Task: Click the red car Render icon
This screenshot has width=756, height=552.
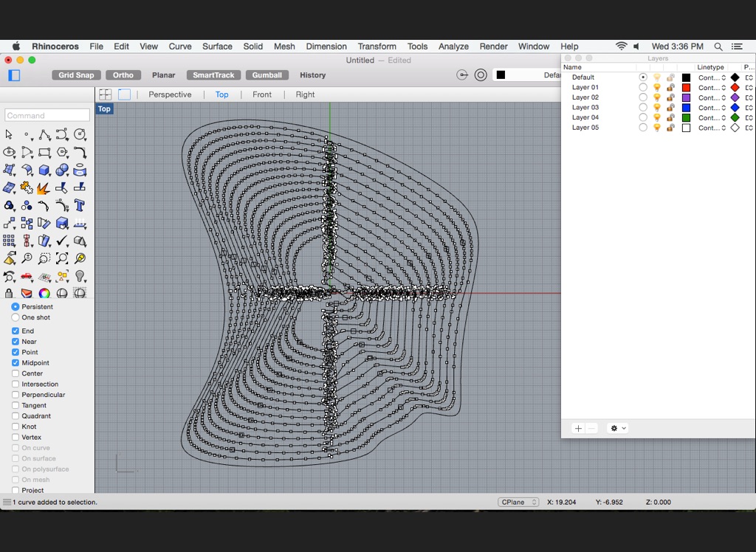Action: point(27,277)
